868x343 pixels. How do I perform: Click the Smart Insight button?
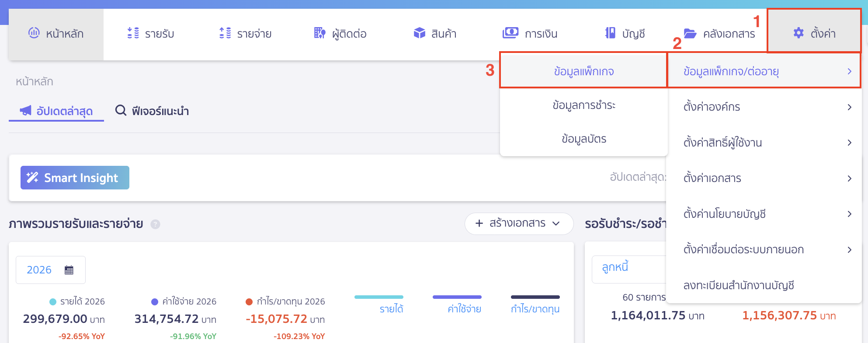pos(75,178)
